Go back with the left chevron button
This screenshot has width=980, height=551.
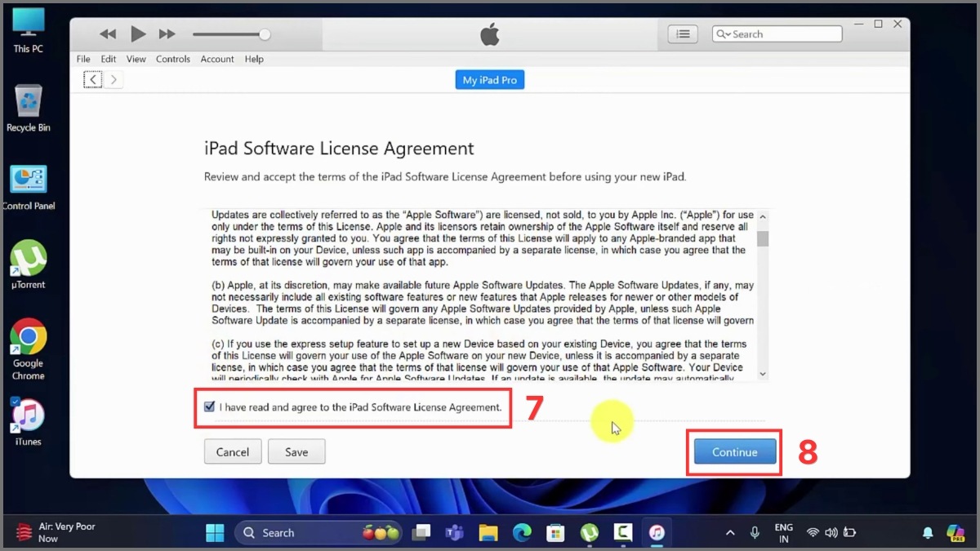[x=93, y=79]
